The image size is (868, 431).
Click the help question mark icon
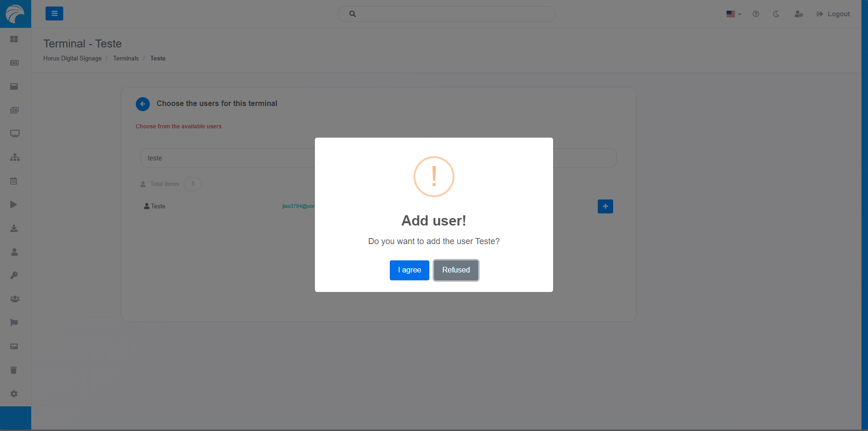coord(755,14)
